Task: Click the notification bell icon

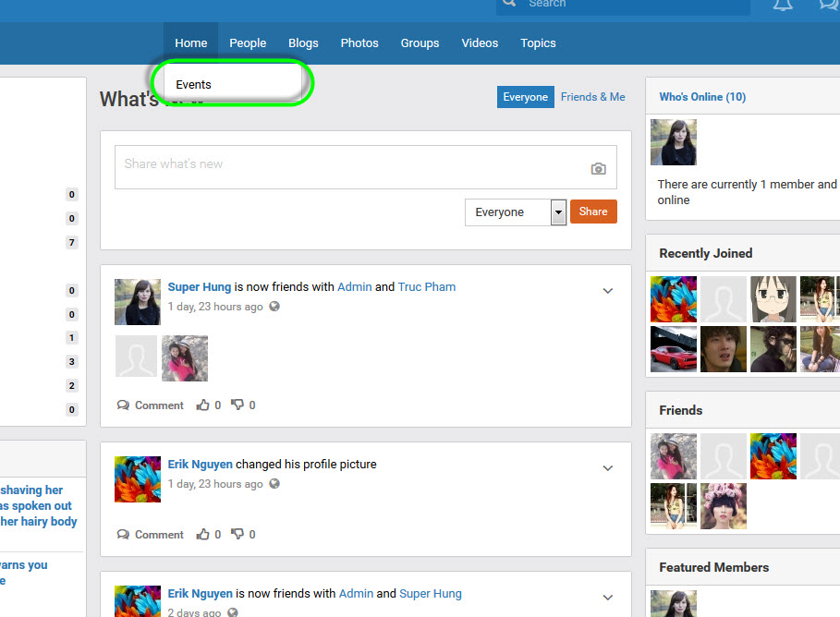Action: pyautogui.click(x=783, y=5)
